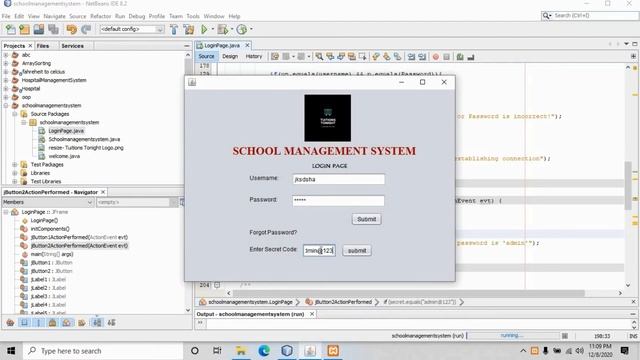
Task: Switch to the Files tab
Action: click(x=43, y=46)
